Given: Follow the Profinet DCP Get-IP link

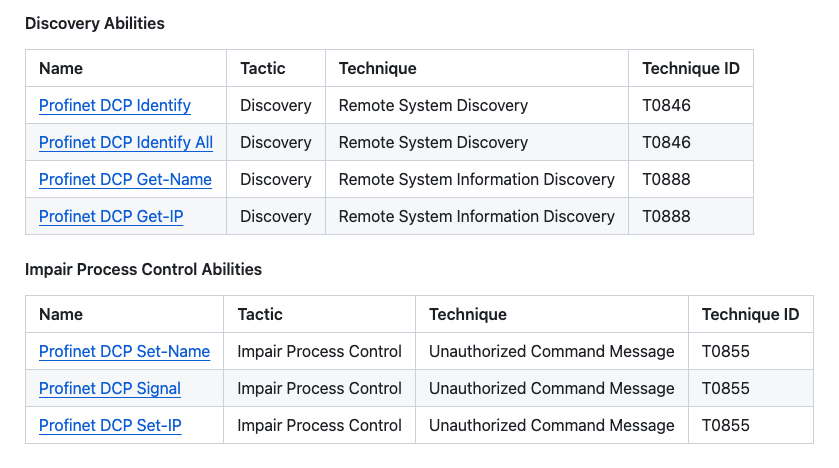Looking at the screenshot, I should click(111, 216).
